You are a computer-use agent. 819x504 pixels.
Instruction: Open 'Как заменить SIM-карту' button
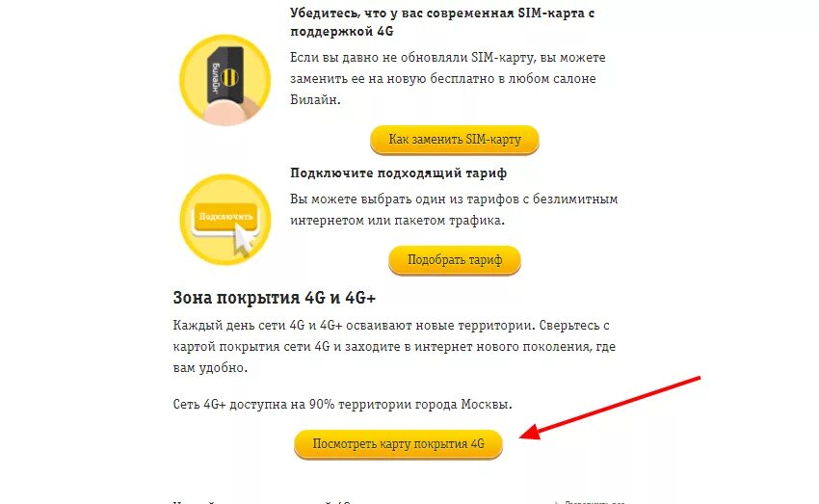point(455,140)
